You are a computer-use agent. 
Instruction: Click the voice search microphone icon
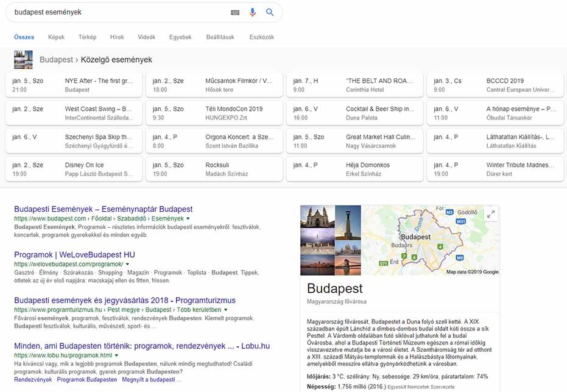click(x=253, y=12)
